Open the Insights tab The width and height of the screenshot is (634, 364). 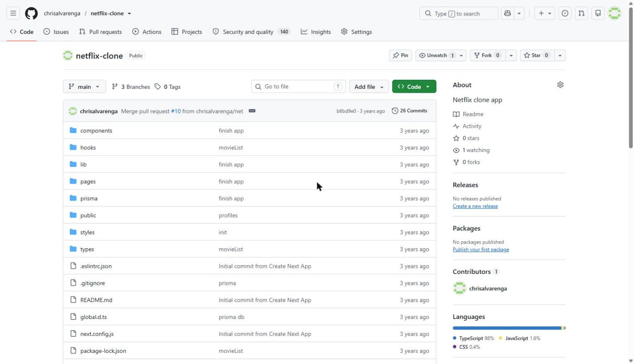[316, 32]
